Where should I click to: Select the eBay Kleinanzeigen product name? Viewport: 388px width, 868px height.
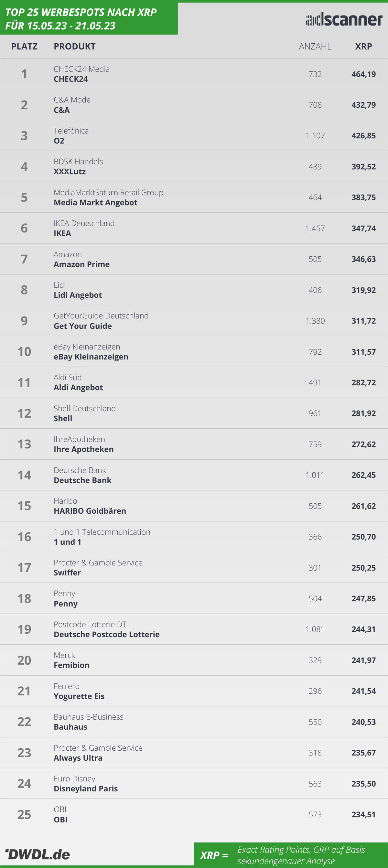click(x=91, y=357)
